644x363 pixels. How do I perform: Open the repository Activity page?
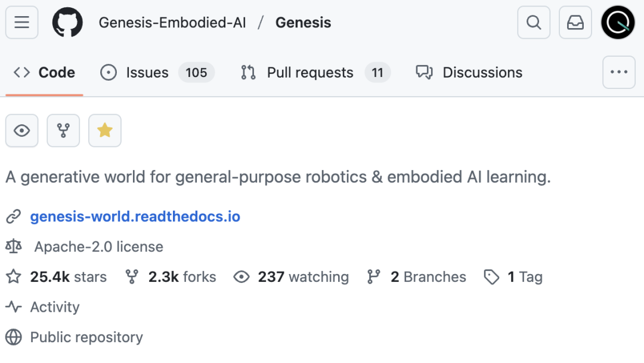click(x=55, y=307)
